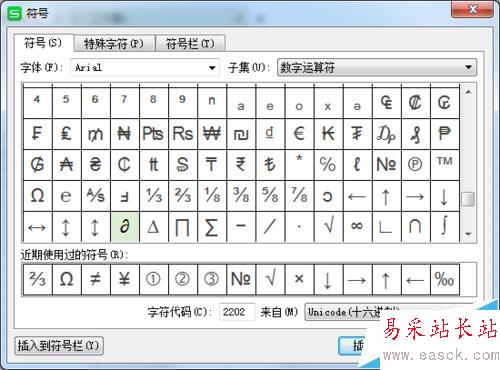Pick the product ∏ symbol
Image resolution: width=500 pixels, height=370 pixels.
(183, 227)
